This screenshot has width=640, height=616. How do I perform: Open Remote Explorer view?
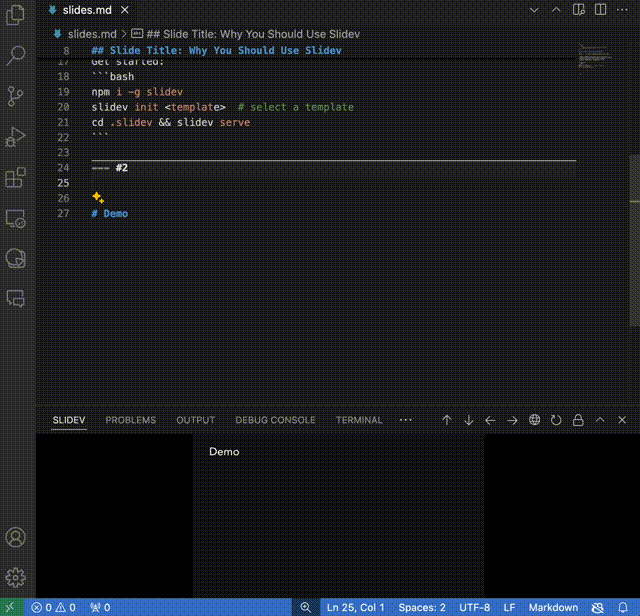(x=16, y=218)
